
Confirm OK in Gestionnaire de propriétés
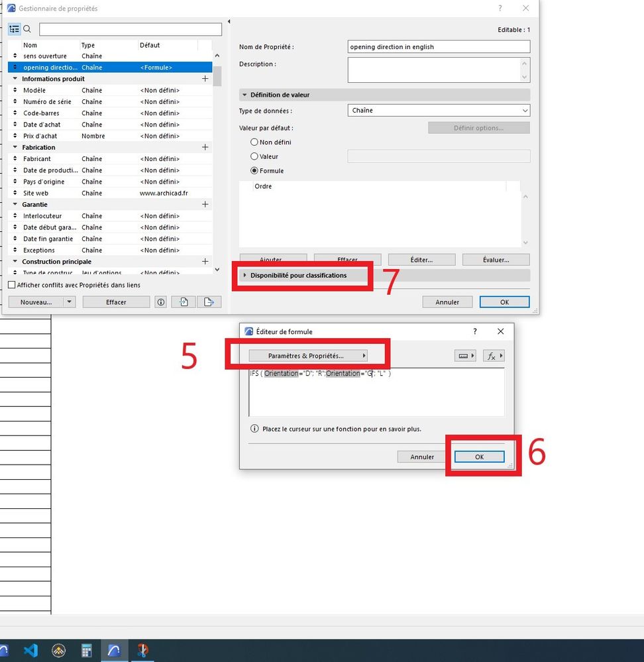[x=504, y=302]
